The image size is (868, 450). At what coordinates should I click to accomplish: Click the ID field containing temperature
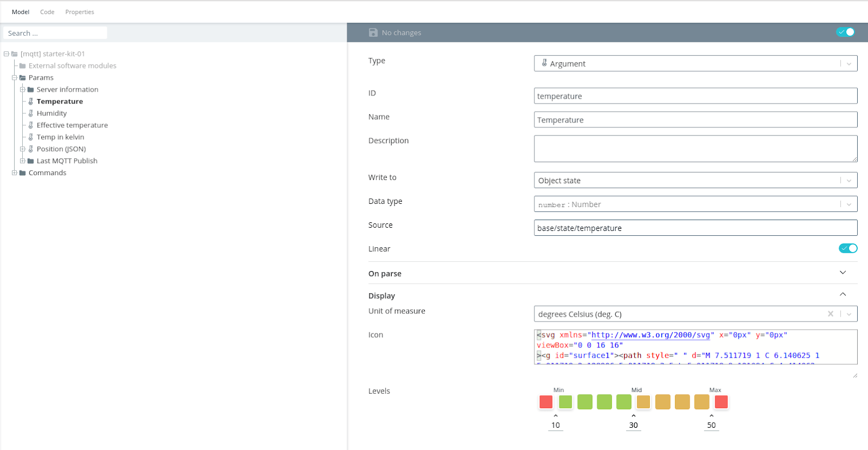pos(695,96)
